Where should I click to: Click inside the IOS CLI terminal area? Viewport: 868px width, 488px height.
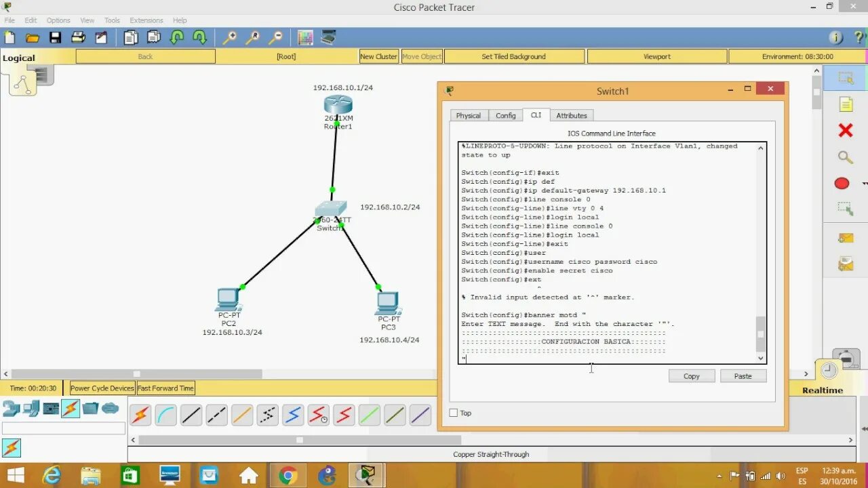coord(607,253)
